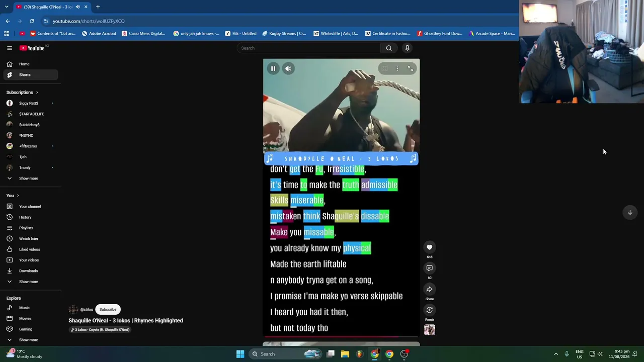Open the Ghosthey Font bookmark
This screenshot has height=362, width=644.
(x=440, y=34)
